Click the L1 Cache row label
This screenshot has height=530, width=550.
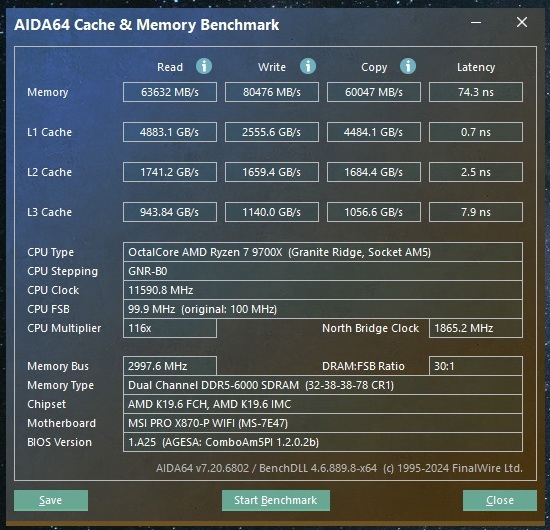[49, 132]
